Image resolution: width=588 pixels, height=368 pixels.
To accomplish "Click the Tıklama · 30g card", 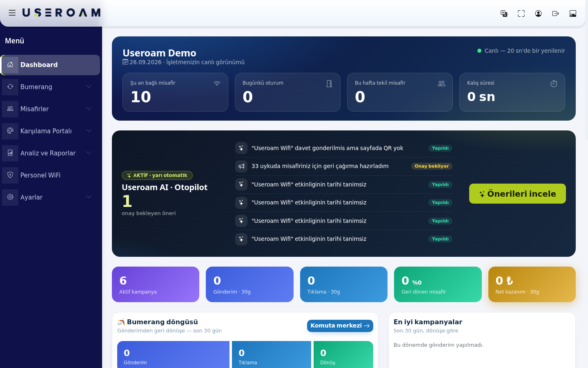I will (344, 285).
